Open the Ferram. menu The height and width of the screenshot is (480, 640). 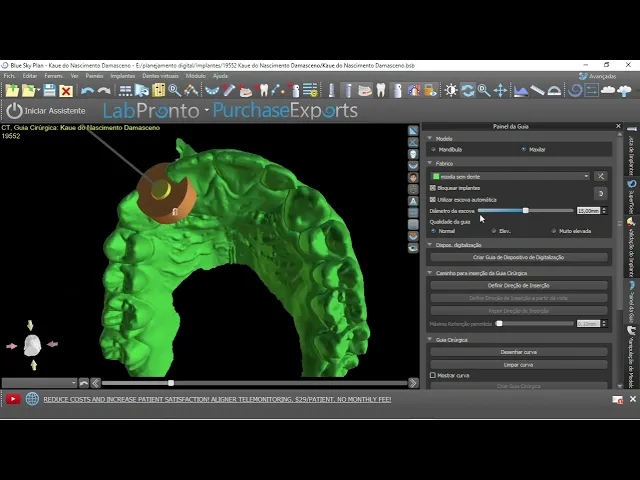(x=53, y=76)
